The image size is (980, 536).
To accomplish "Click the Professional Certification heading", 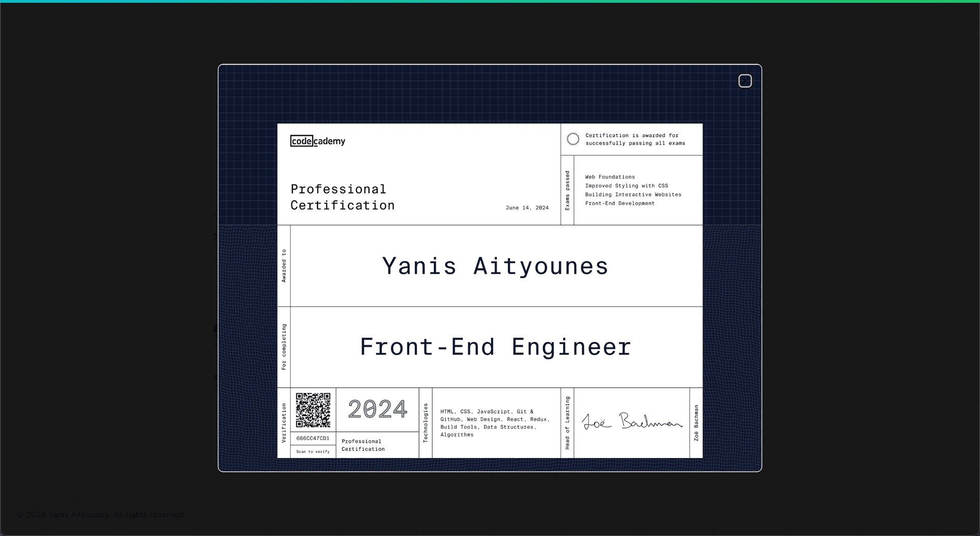I will point(342,197).
